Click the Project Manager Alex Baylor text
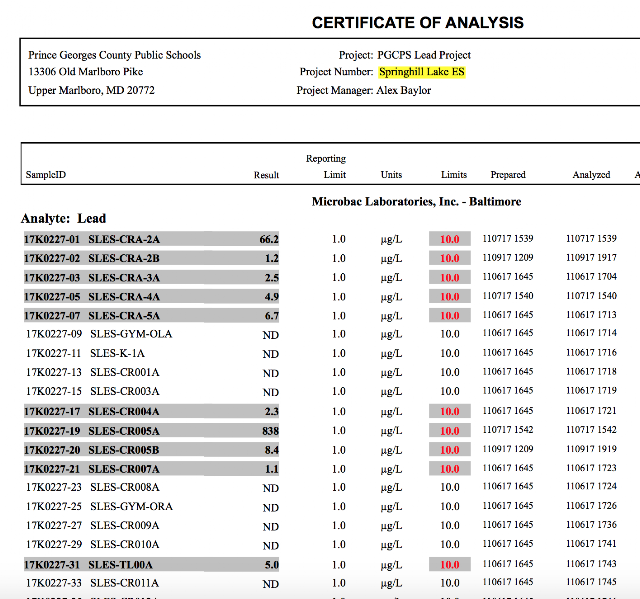Viewport: 640px width, 599px height. 364,90
